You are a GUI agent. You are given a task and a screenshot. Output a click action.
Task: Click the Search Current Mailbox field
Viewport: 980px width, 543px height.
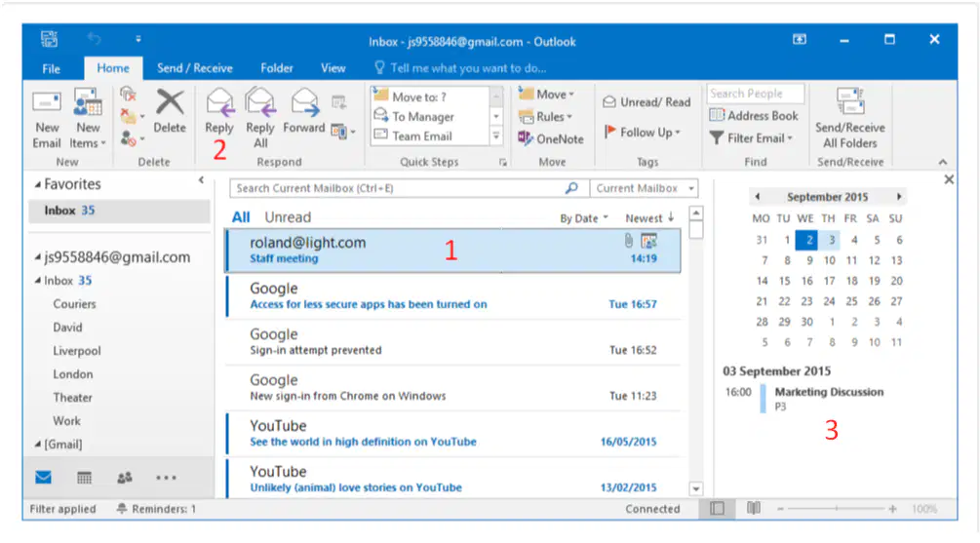(410, 188)
